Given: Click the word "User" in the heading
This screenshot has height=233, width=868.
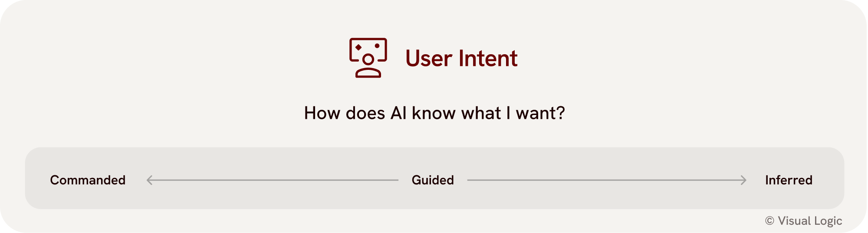Looking at the screenshot, I should [x=429, y=59].
